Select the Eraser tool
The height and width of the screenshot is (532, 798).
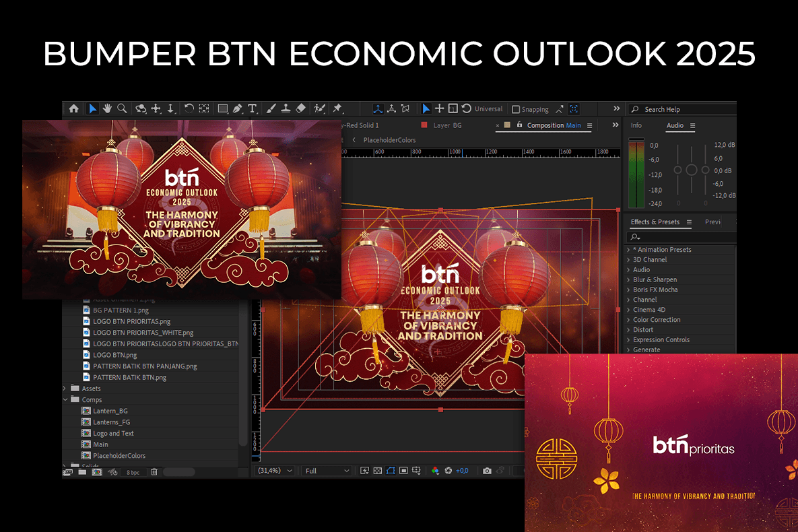301,108
